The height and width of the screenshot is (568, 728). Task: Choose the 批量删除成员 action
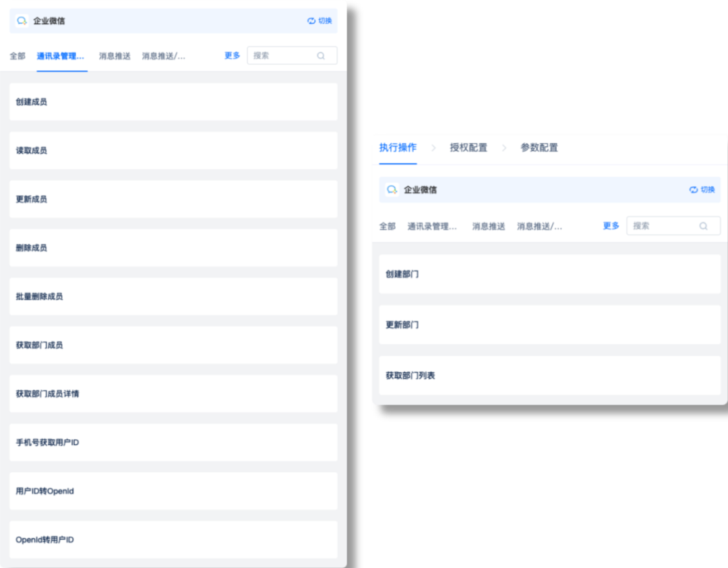click(x=174, y=297)
